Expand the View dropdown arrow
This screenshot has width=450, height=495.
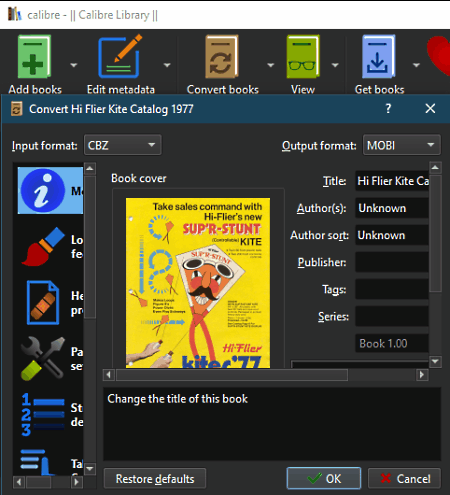pos(335,65)
